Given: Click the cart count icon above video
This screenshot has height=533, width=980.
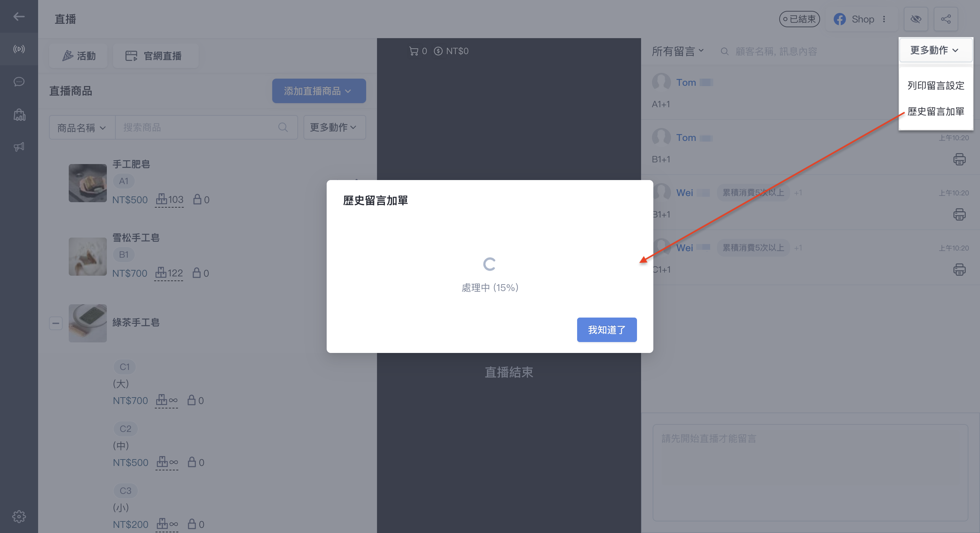Looking at the screenshot, I should click(x=413, y=51).
